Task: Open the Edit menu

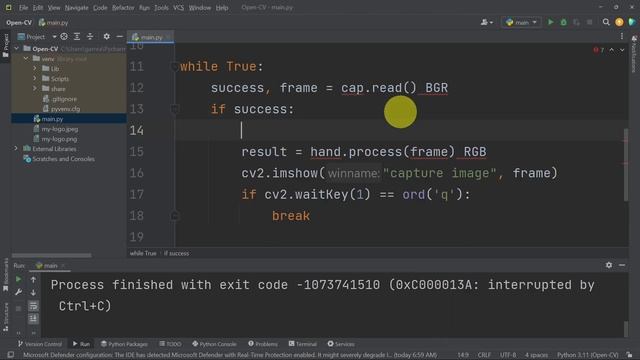Action: (x=38, y=7)
